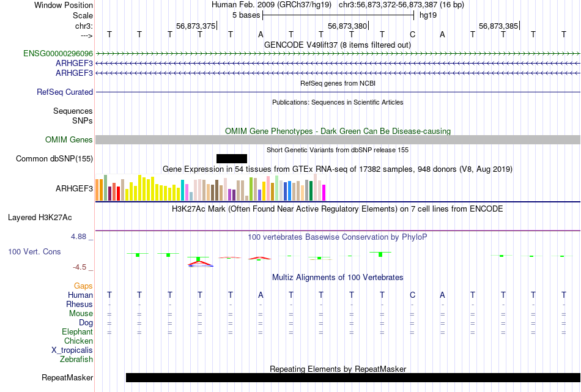Click the C base in the chr3 sequence row
581x392 pixels.
coord(412,34)
